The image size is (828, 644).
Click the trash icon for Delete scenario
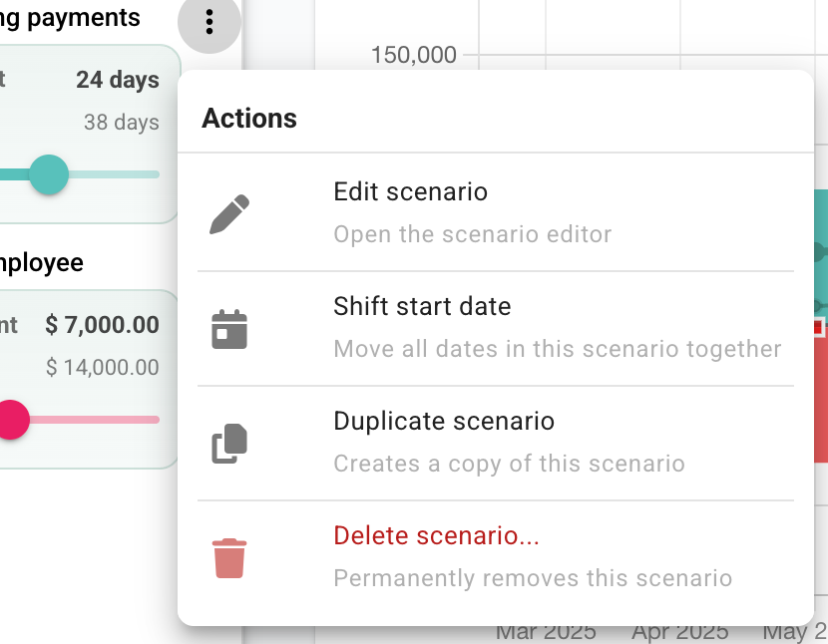pos(229,558)
